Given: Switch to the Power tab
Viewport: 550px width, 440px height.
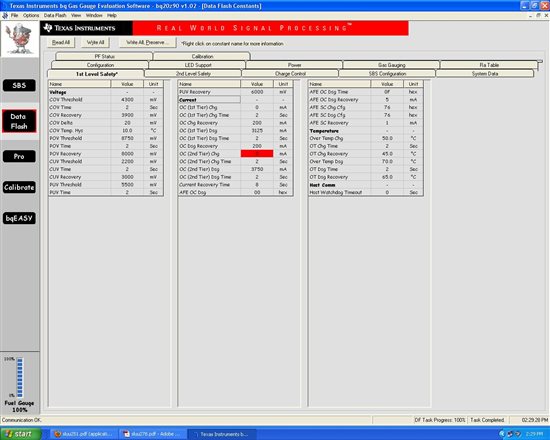Looking at the screenshot, I should (294, 65).
